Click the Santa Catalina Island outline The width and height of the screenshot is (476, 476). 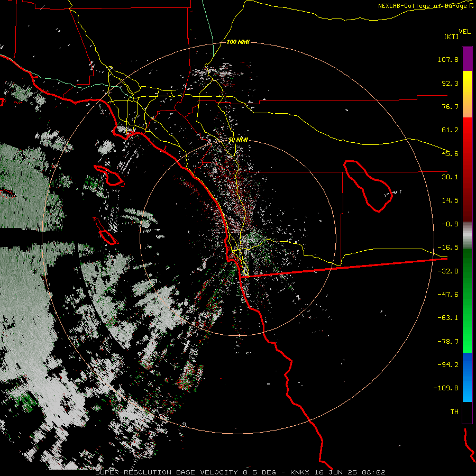109,176
